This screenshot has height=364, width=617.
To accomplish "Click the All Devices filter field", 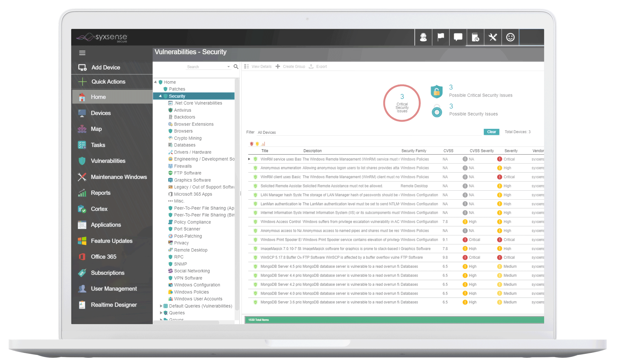I will [x=369, y=133].
